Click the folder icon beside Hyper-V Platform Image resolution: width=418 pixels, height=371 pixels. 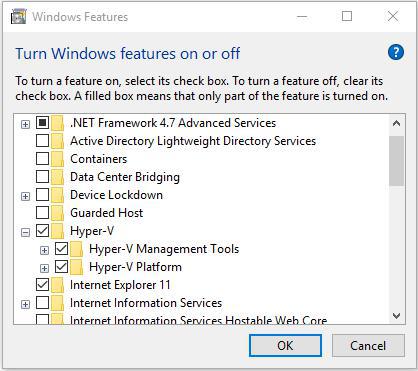point(77,267)
